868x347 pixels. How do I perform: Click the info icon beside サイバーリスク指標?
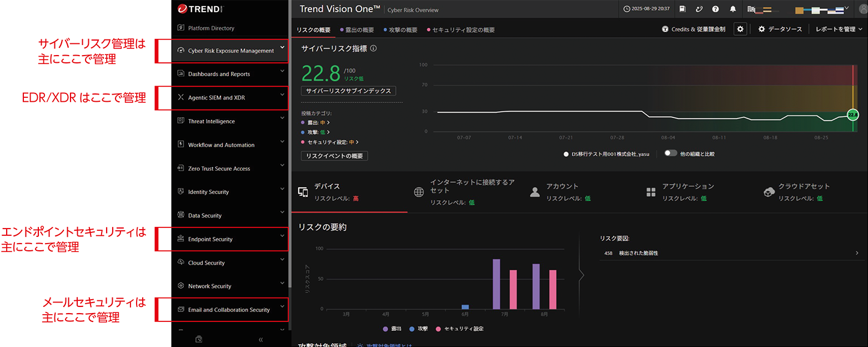(x=373, y=48)
